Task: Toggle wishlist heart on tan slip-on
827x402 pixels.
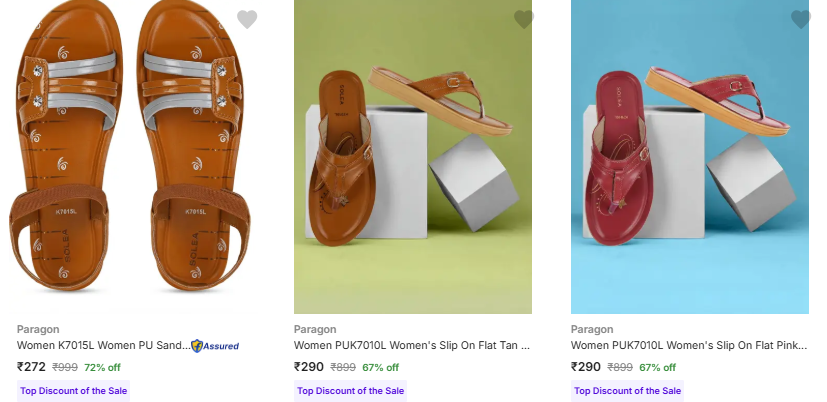Action: click(x=524, y=19)
